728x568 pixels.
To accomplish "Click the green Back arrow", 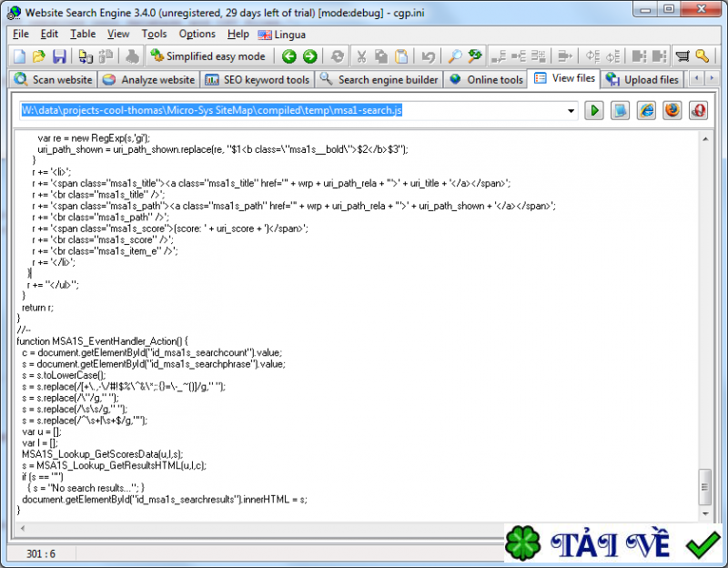I will point(289,56).
